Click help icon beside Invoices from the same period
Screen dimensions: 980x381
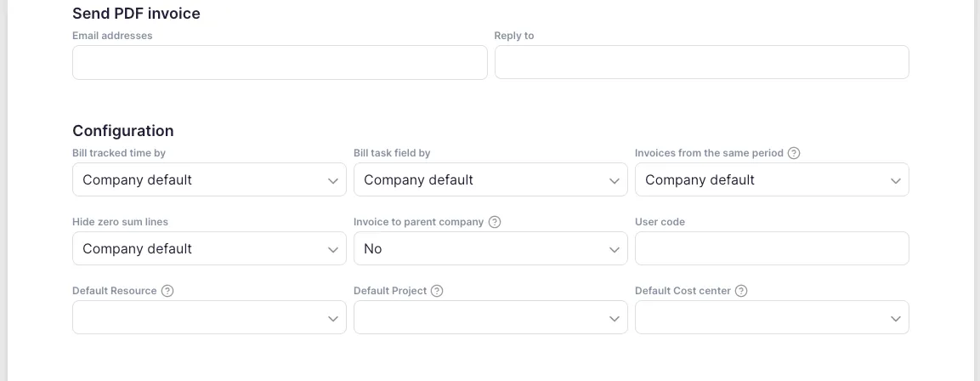pos(794,153)
